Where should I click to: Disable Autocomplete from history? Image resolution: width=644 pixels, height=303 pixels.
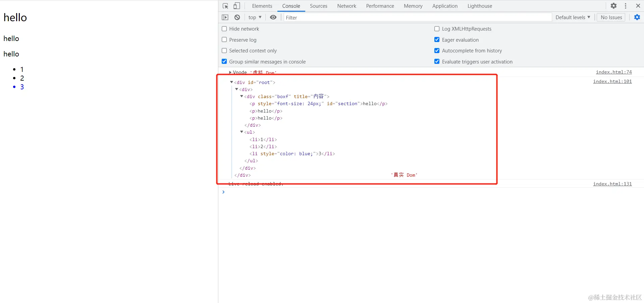(x=437, y=51)
